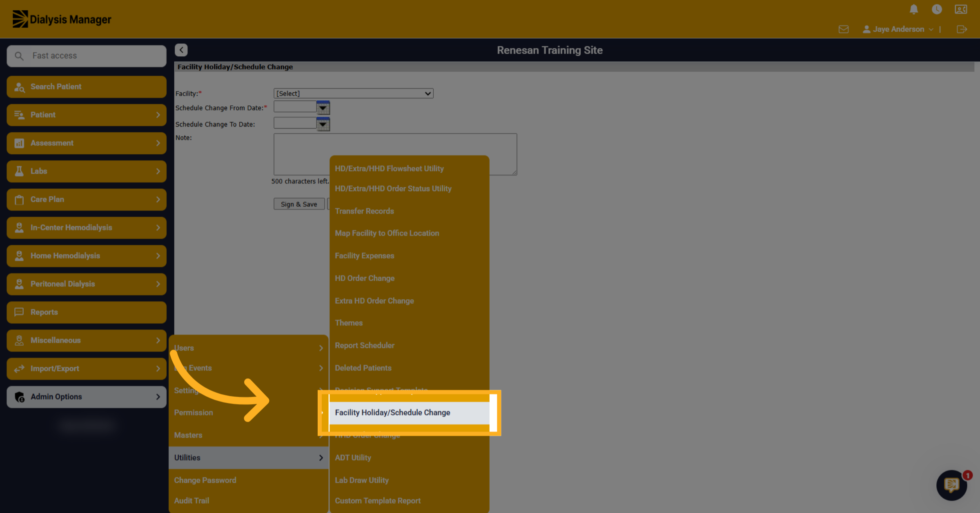
Task: Expand In-Center Hemodialysis menu
Action: pos(87,227)
